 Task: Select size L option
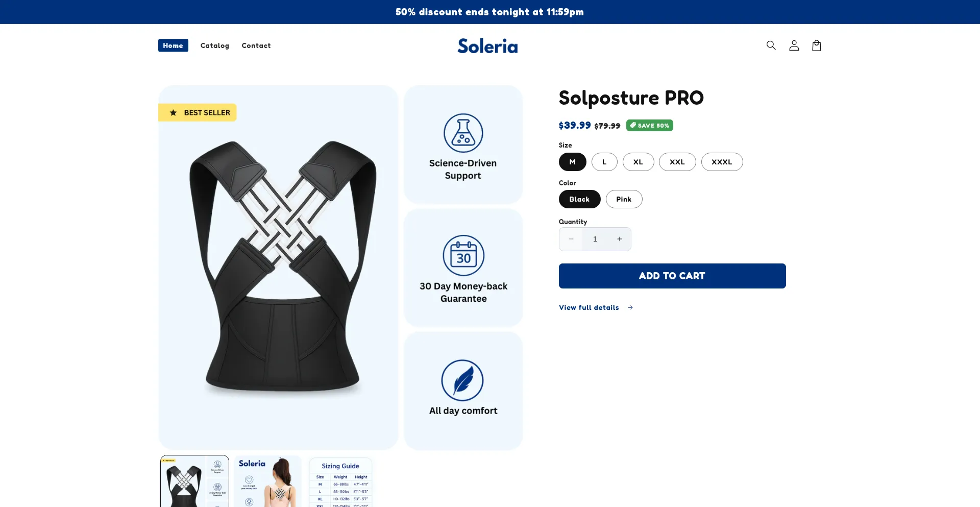[604, 162]
